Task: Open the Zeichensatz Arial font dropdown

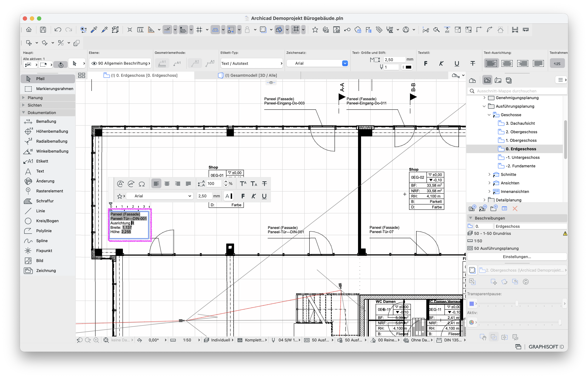Action: [x=317, y=63]
